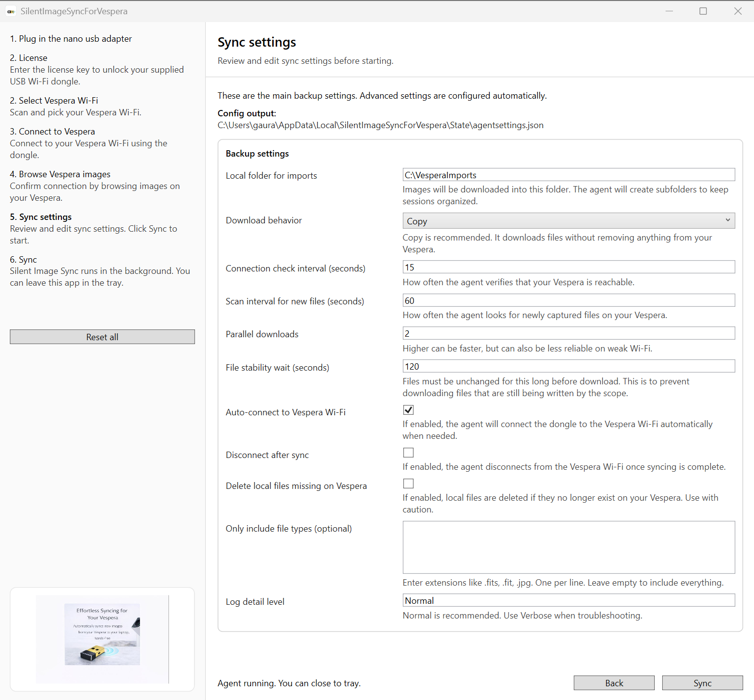Toggle the Disconnect after sync checkbox
This screenshot has height=700, width=754.
pyautogui.click(x=408, y=453)
